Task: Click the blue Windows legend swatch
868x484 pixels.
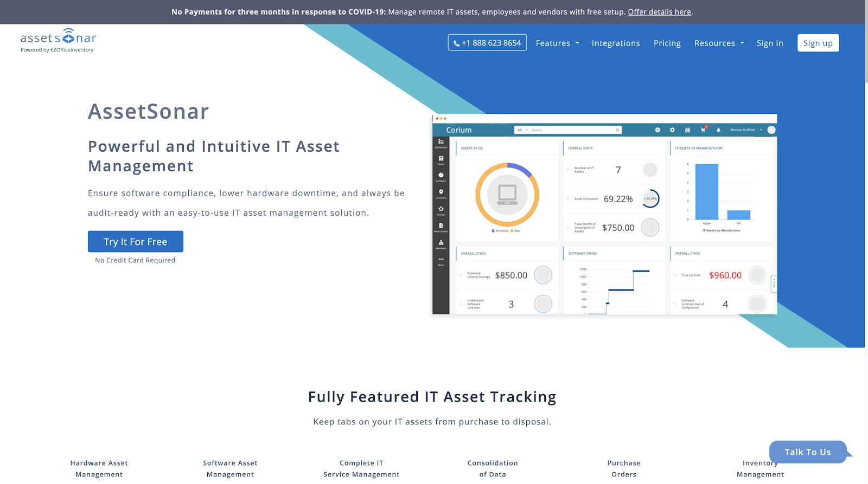Action: click(493, 231)
